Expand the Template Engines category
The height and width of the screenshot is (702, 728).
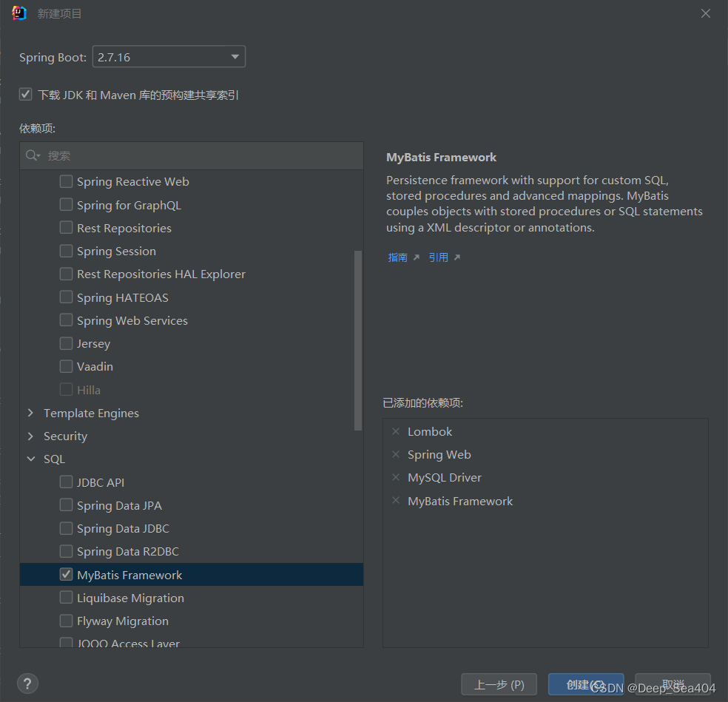pyautogui.click(x=30, y=413)
